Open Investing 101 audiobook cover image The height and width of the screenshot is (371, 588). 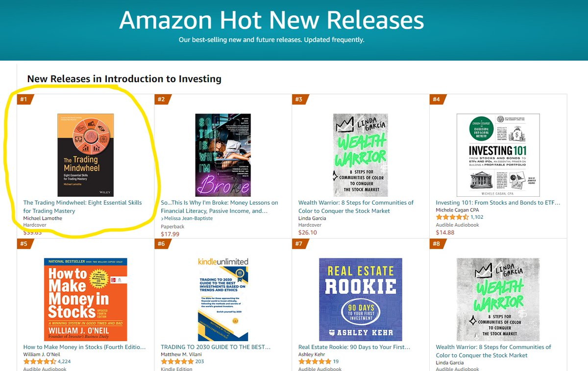tap(498, 155)
